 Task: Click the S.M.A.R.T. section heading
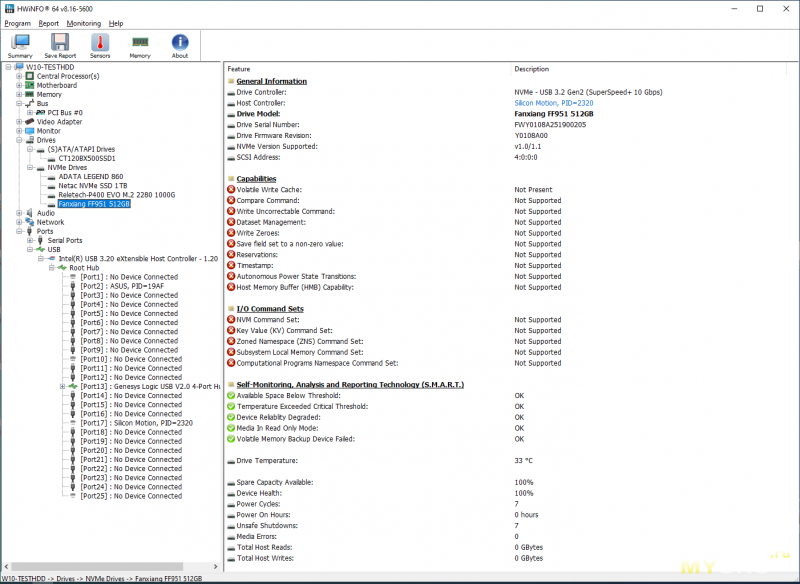click(350, 385)
